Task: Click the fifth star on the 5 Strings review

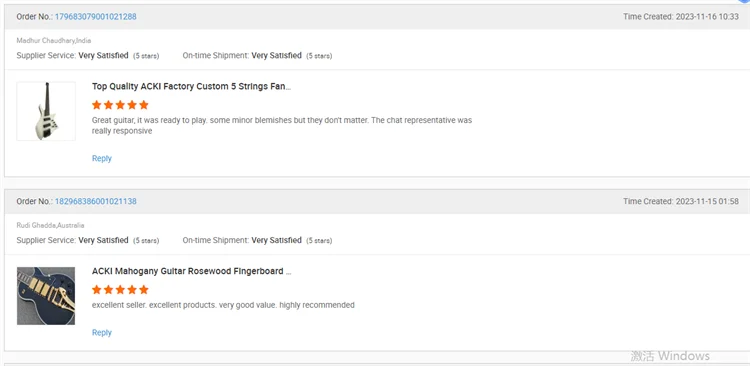Action: tap(143, 105)
